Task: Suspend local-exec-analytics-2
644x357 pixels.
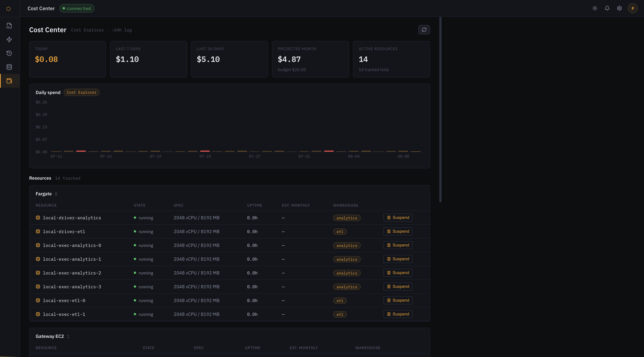Action: pyautogui.click(x=398, y=273)
